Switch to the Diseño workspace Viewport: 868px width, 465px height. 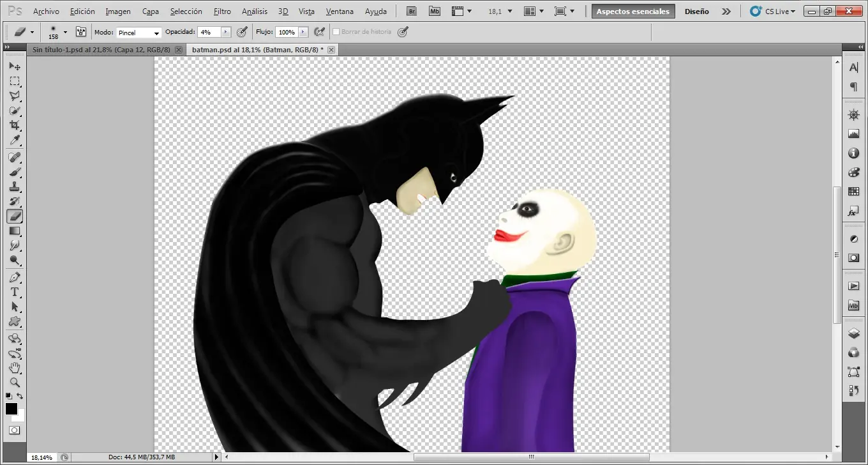pos(696,11)
